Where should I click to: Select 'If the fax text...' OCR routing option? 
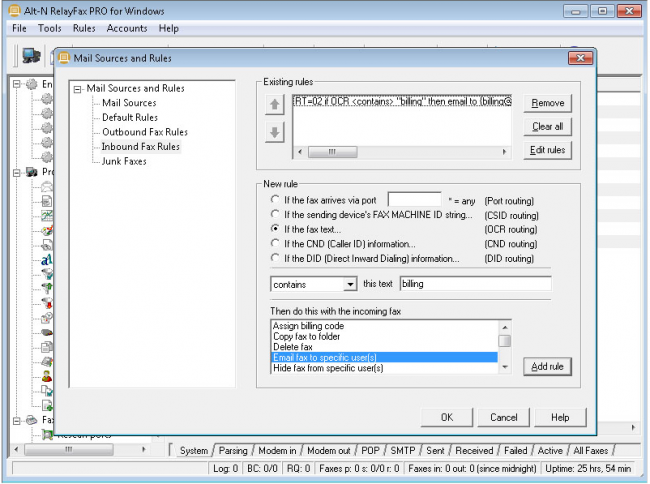[x=274, y=229]
